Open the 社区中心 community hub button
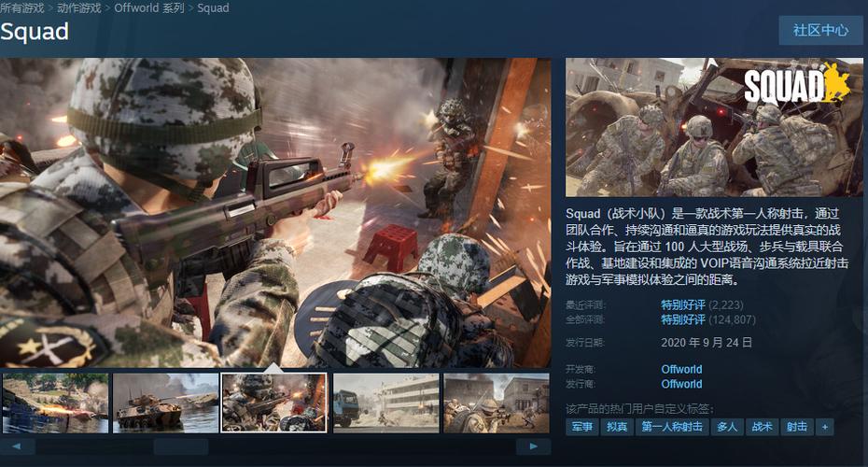The width and height of the screenshot is (868, 467). (x=820, y=30)
